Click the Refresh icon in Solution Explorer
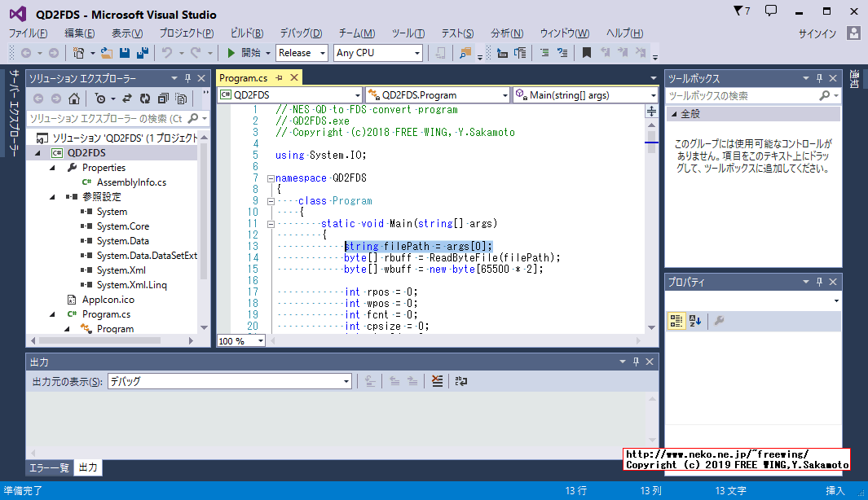868x500 pixels. click(x=144, y=99)
